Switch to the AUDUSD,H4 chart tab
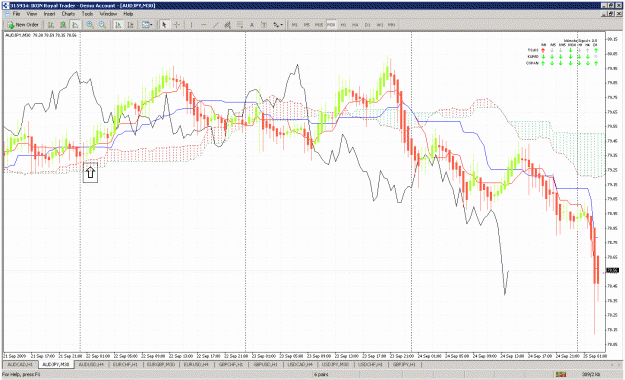 [x=91, y=364]
